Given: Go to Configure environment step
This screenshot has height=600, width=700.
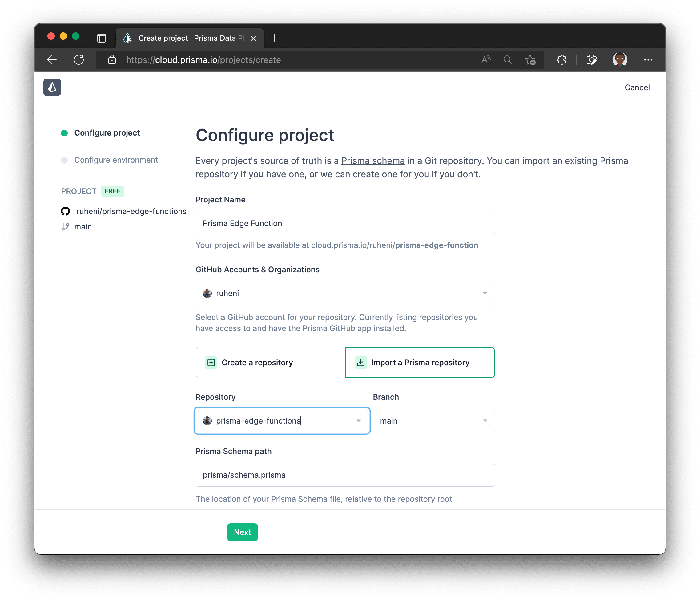Looking at the screenshot, I should pos(116,160).
